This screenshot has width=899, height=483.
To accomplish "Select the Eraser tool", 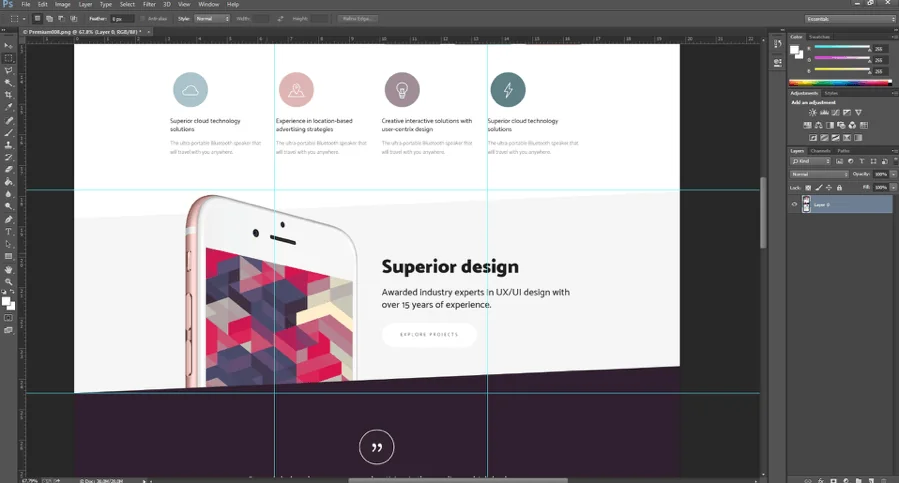I will [x=9, y=169].
